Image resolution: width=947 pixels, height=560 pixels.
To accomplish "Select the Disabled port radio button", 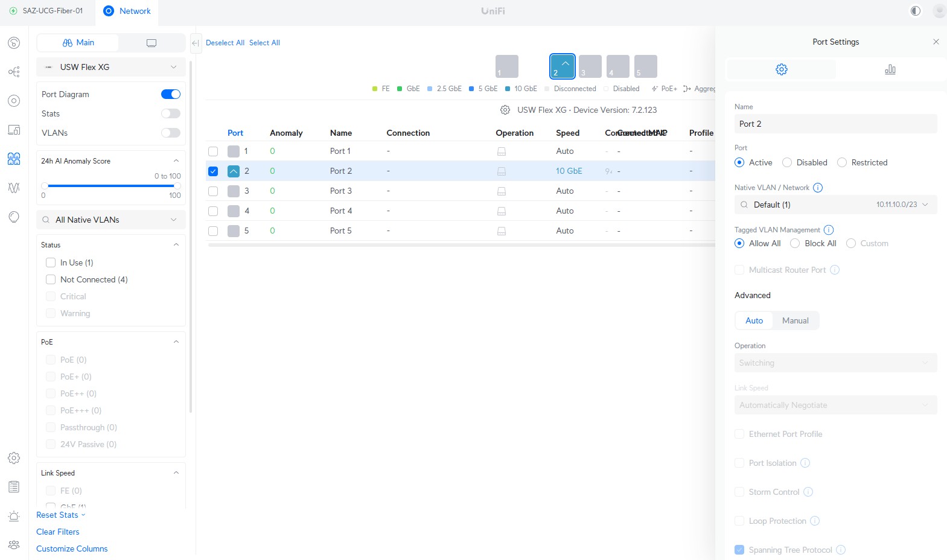I will (787, 162).
